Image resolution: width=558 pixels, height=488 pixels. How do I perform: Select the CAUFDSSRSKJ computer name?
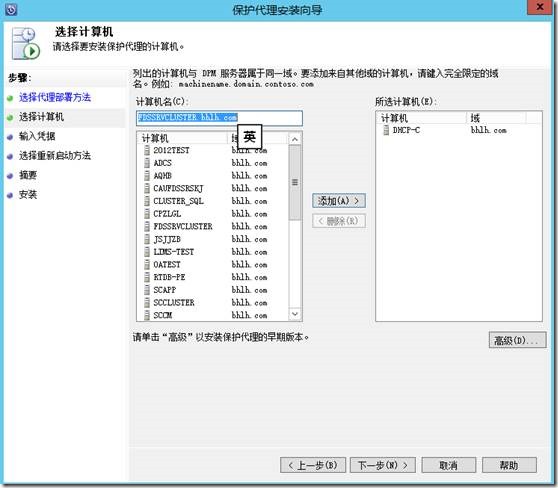pyautogui.click(x=178, y=188)
